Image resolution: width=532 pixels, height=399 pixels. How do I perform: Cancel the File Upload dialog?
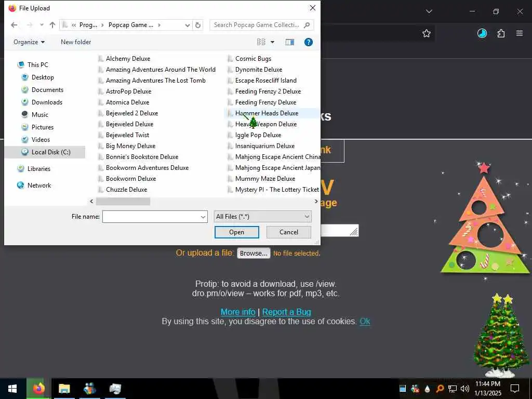[x=289, y=232]
